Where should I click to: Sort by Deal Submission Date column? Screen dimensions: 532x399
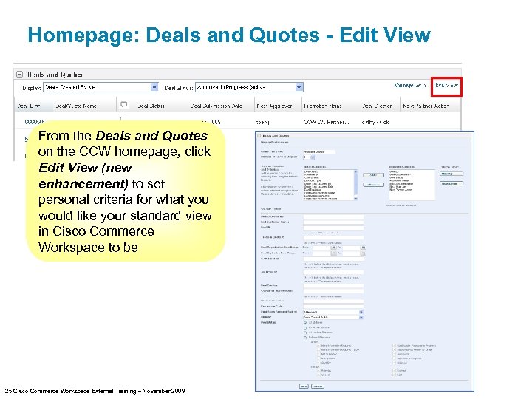click(216, 106)
